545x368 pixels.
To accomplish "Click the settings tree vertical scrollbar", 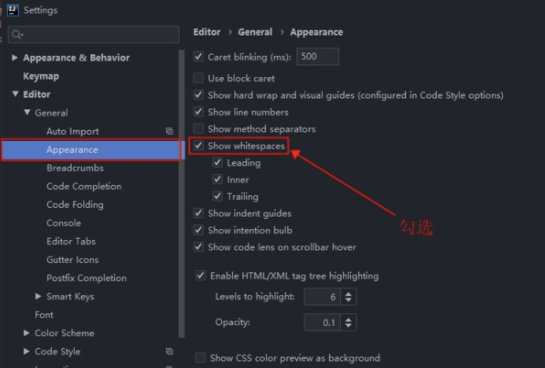I will tap(181, 193).
